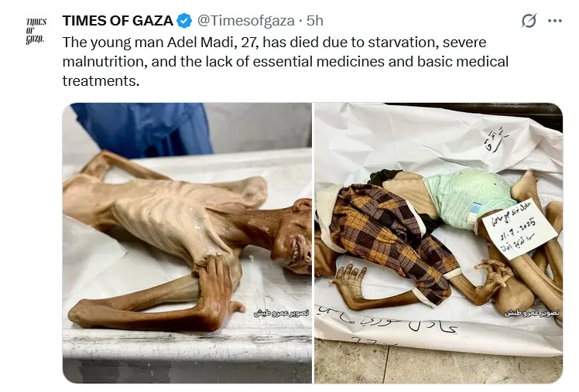Click the Grok explain post icon
579x392 pixels.
click(529, 21)
